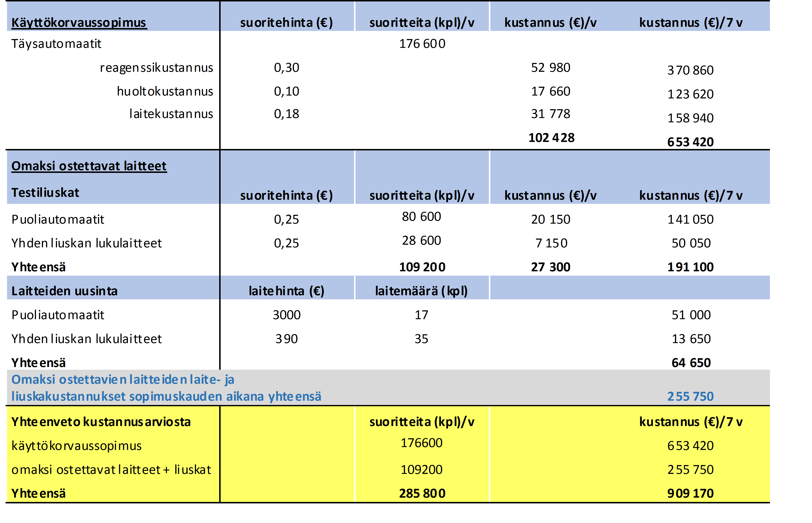The height and width of the screenshot is (523, 812).
Task: Click the "Yhteenveto kustannusarviosta" yellow heading
Action: [x=101, y=422]
